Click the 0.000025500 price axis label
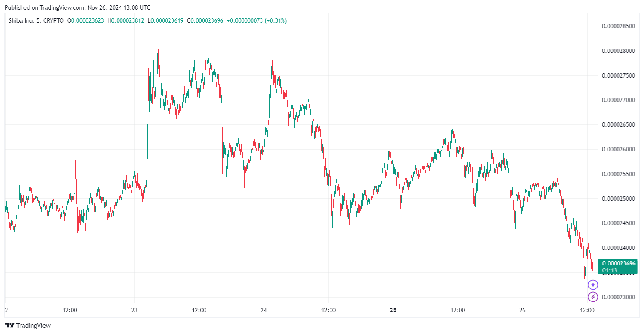The width and height of the screenshot is (644, 334). [x=618, y=174]
